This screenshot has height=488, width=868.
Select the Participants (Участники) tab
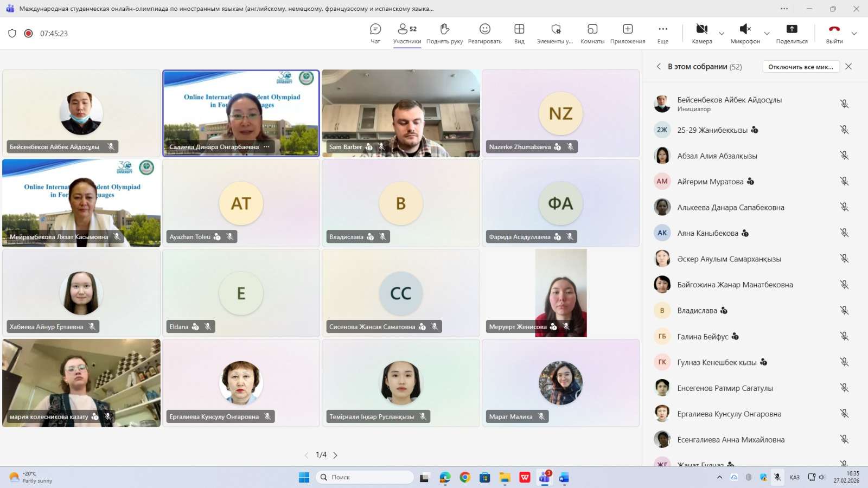point(407,33)
